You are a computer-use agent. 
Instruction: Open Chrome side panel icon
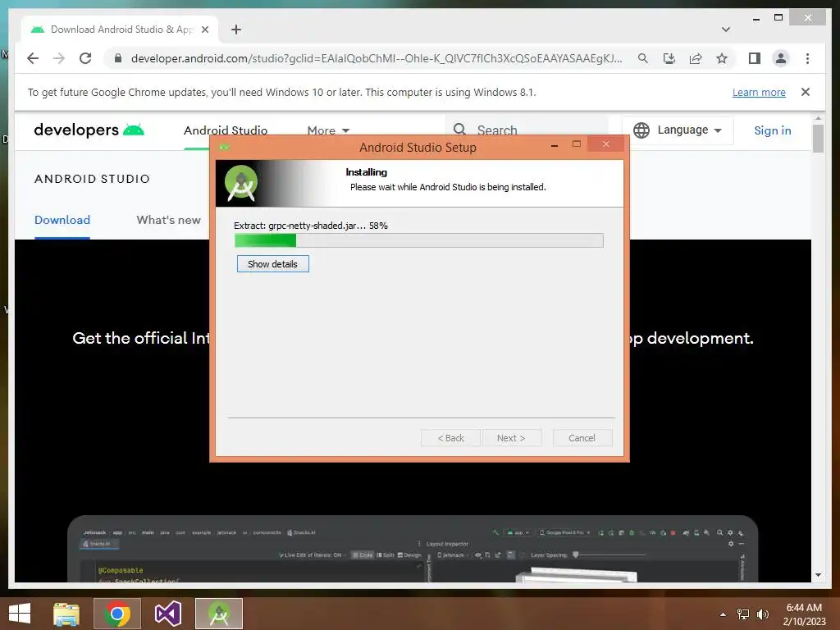pos(755,58)
